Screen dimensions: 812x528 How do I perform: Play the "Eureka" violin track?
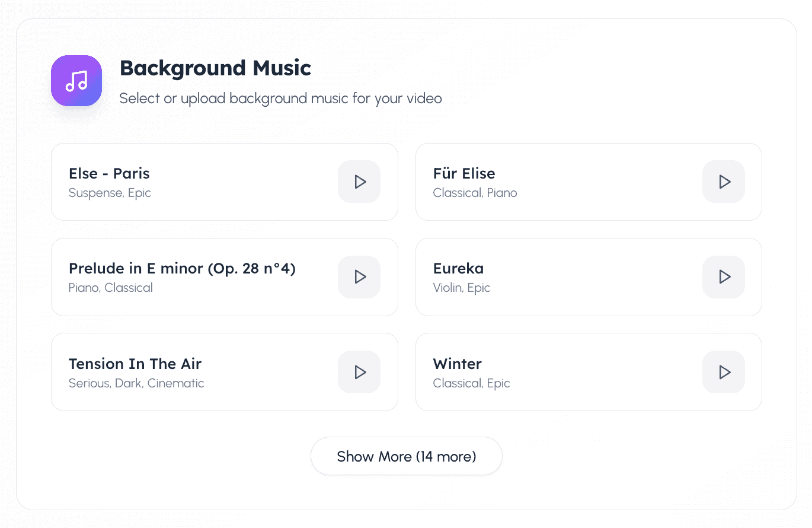[x=723, y=276]
